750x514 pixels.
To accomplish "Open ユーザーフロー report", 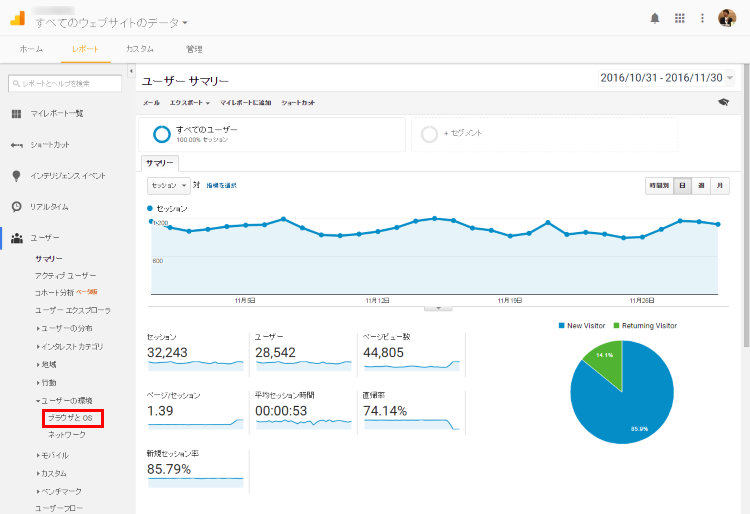I will [x=58, y=508].
